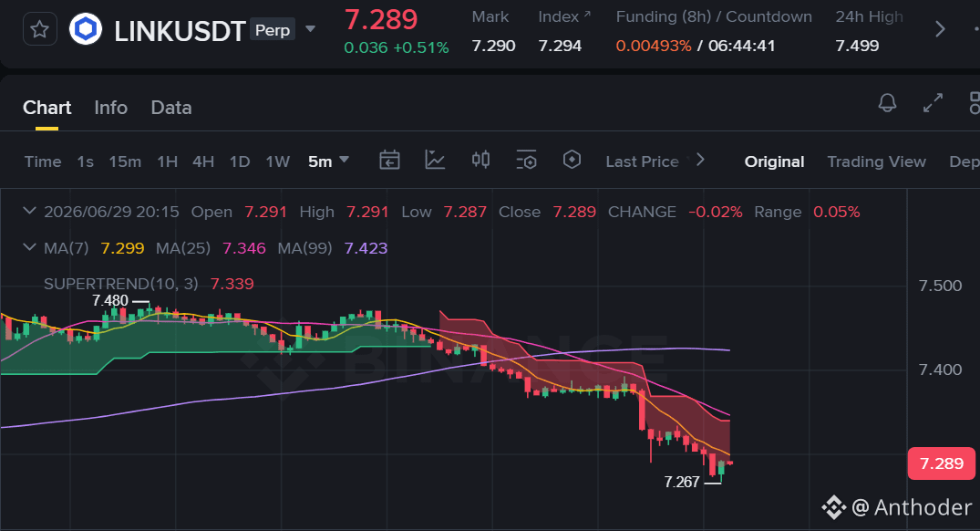Switch to Trading View chart
This screenshot has width=980, height=531.
[876, 161]
